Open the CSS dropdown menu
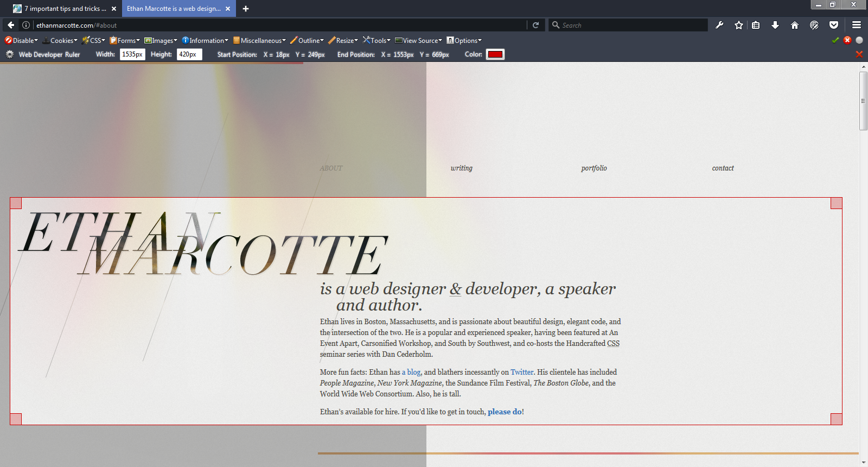Screen dimensions: 868x467 [x=93, y=40]
